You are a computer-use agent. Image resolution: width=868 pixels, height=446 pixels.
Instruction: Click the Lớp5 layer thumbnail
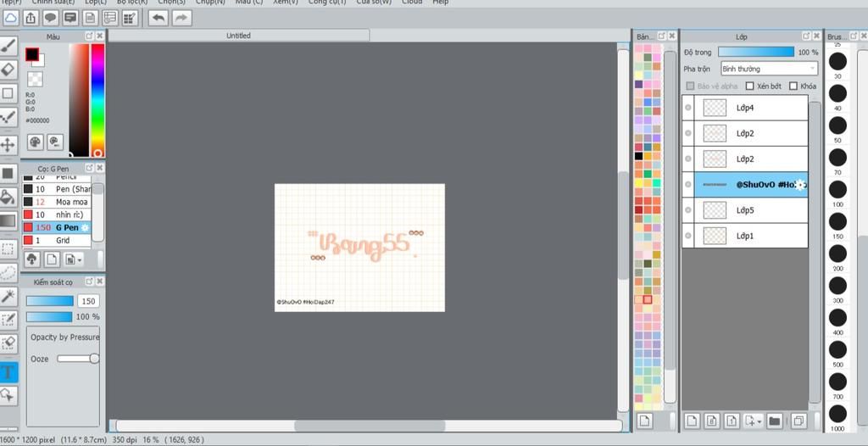pos(715,210)
